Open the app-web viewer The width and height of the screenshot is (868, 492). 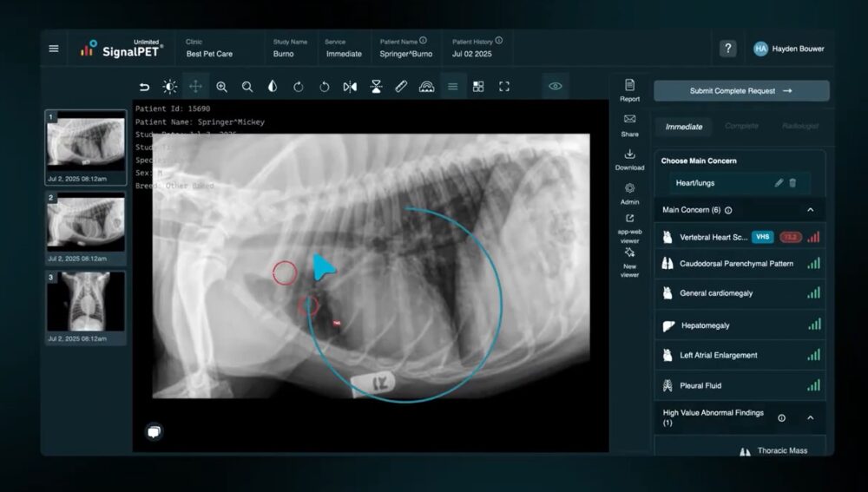(x=629, y=228)
